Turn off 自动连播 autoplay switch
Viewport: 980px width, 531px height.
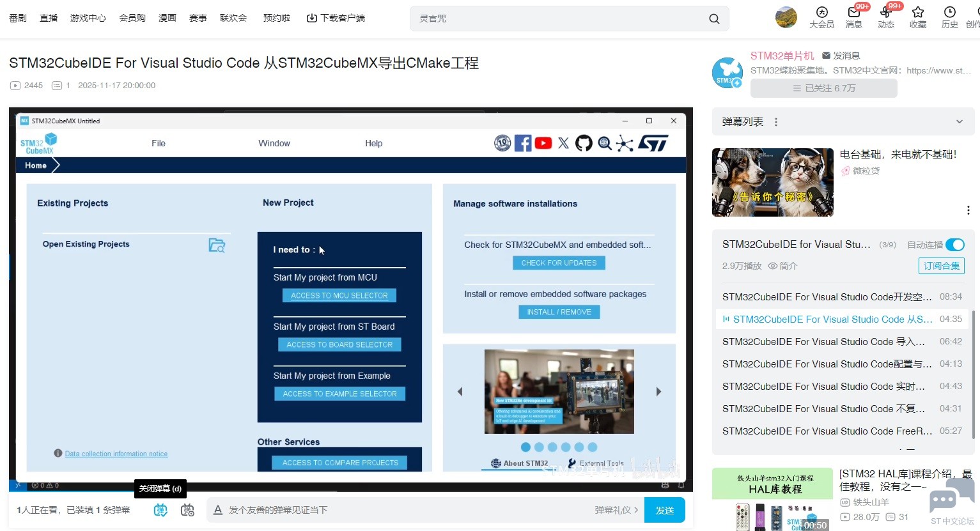click(954, 245)
